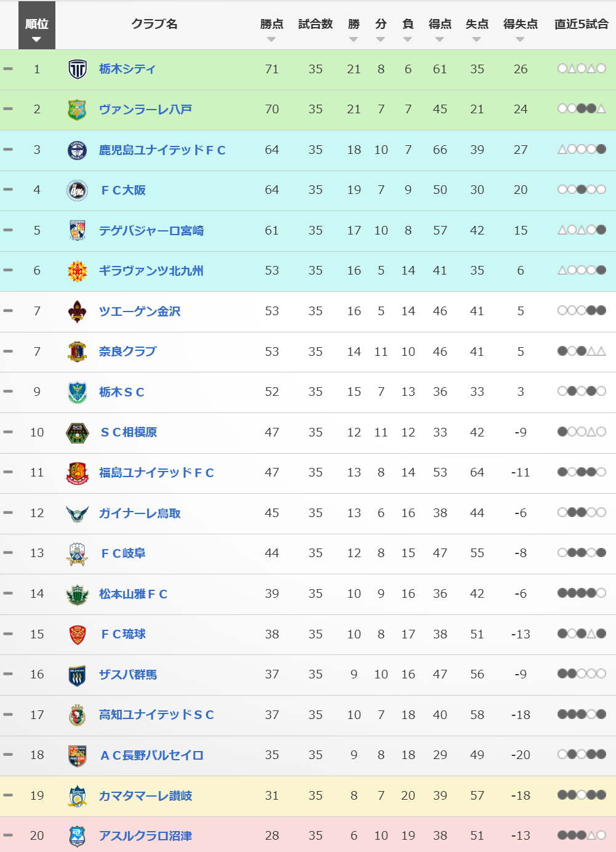The image size is (616, 852).
Task: Sort by 失点 column arrow
Action: point(476,39)
